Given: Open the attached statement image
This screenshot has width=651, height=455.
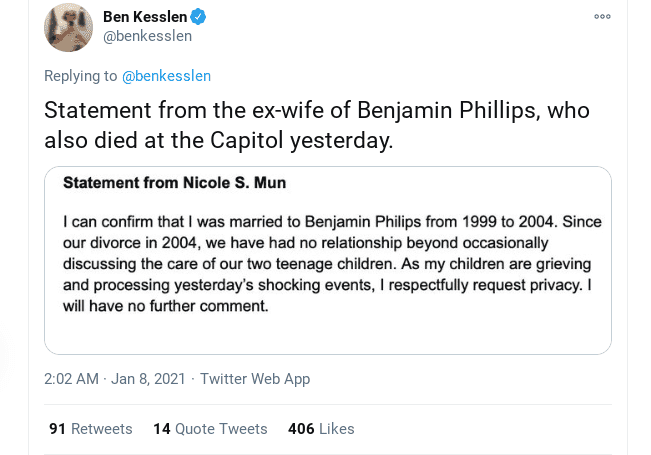Looking at the screenshot, I should (327, 260).
